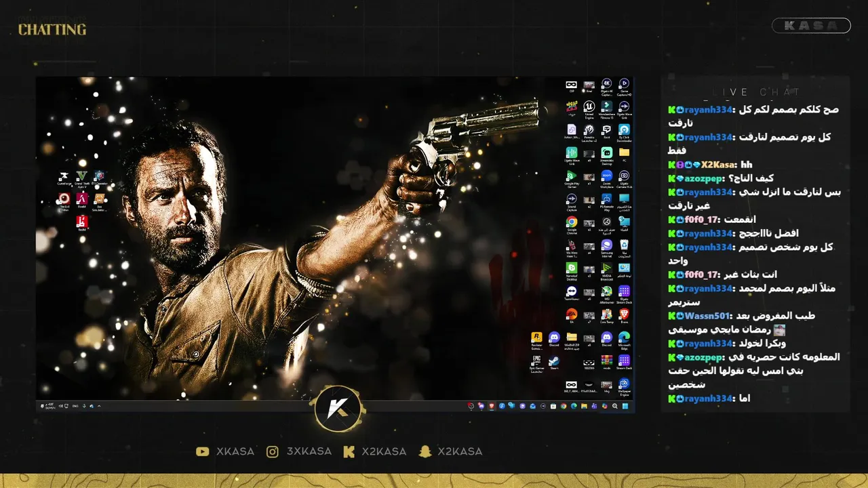
Task: Select username Wassn501 in live chat
Action: pos(709,316)
